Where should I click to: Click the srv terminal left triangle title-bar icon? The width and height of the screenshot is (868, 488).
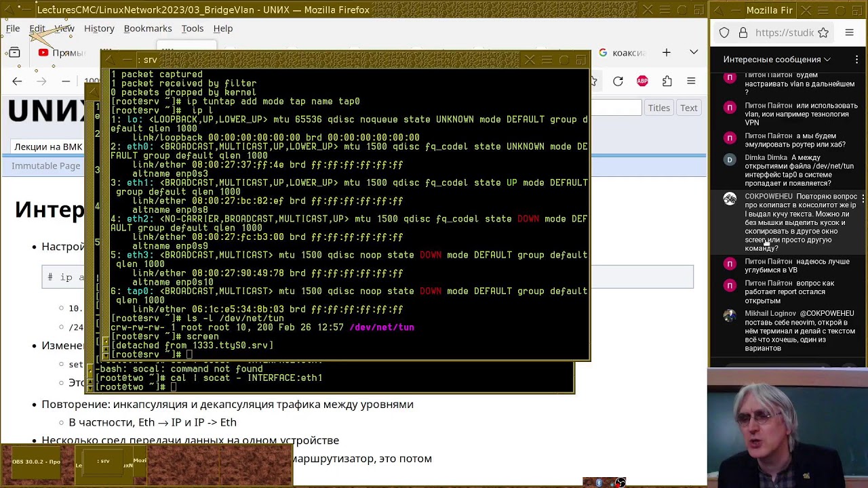(x=111, y=60)
